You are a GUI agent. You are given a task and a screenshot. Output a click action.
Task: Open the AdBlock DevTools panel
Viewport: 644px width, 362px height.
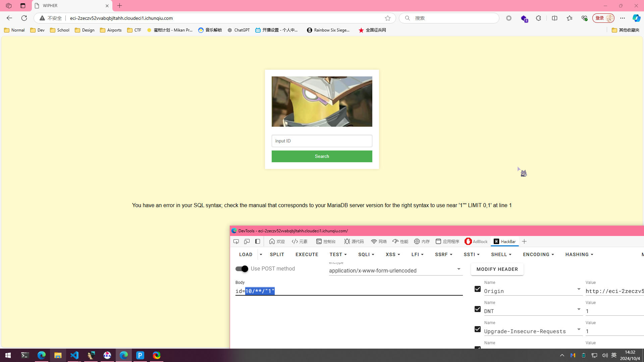click(x=476, y=241)
